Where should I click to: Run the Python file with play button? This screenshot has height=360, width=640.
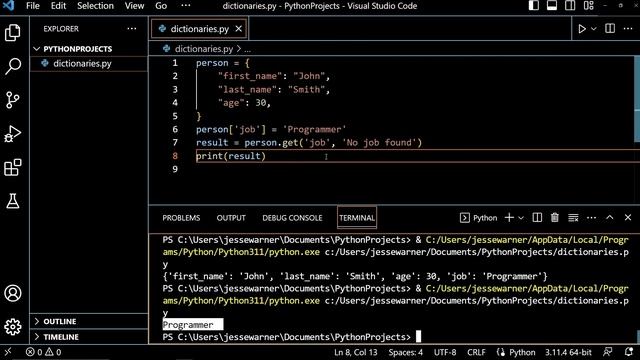click(582, 29)
